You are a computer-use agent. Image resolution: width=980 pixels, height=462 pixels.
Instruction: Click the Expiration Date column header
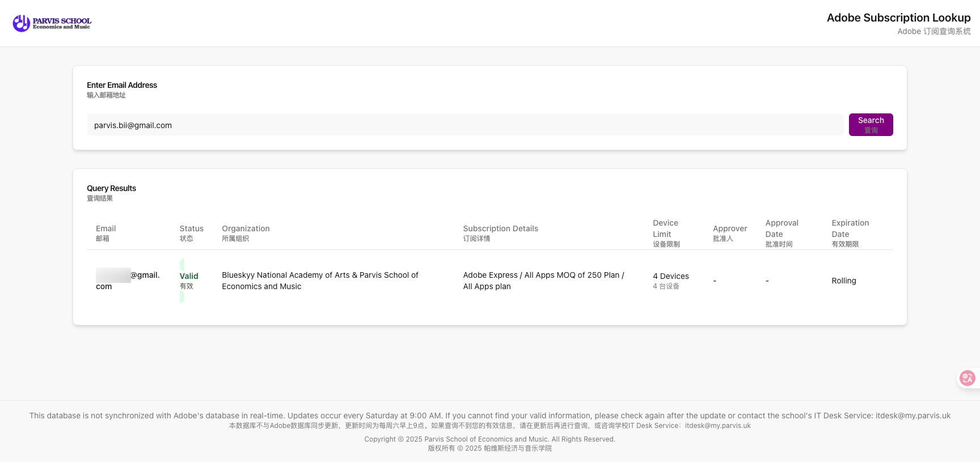[x=850, y=233]
